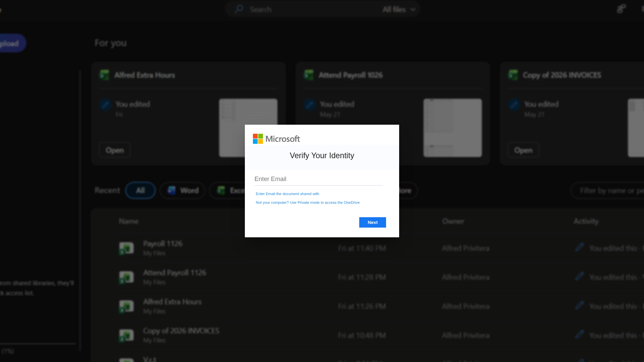Click the edit pencil icon in Payroll 1126 activity
This screenshot has width=644, height=362.
580,247
